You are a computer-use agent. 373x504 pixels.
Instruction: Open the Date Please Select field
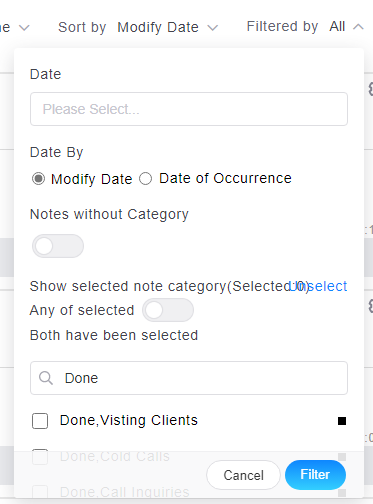click(x=189, y=109)
